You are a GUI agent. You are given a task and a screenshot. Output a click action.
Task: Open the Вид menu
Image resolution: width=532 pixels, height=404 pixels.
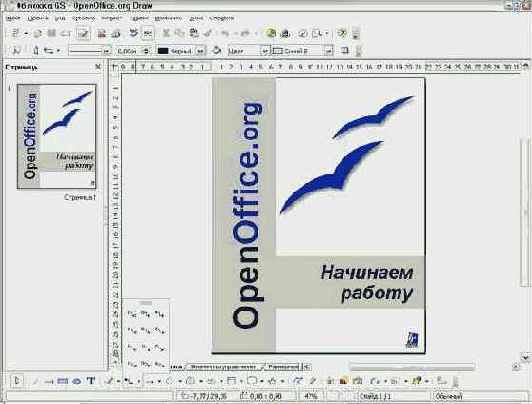[60, 18]
